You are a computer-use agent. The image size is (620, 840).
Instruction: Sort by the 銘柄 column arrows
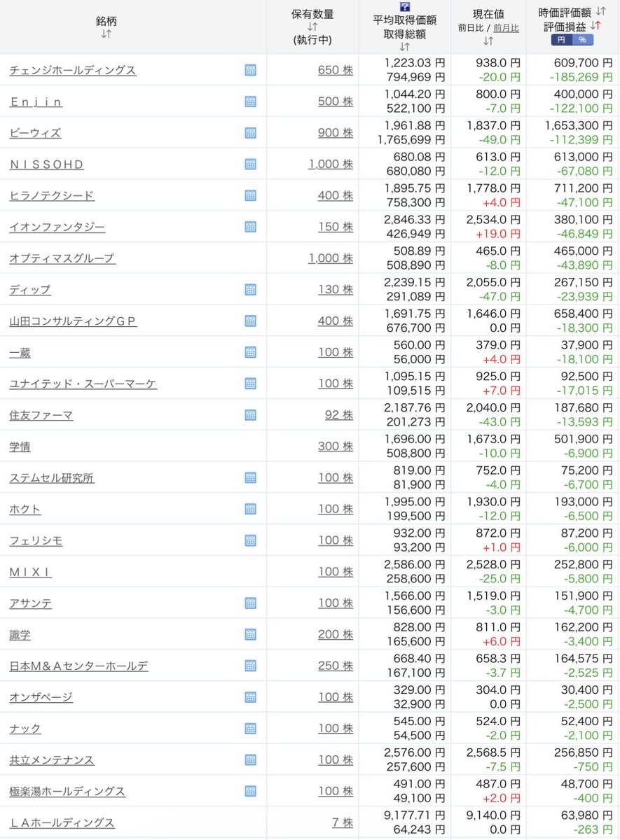(x=106, y=34)
